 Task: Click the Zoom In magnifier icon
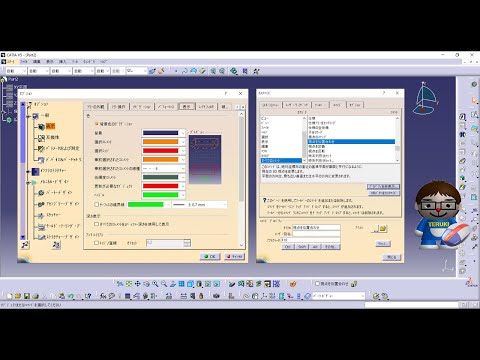coord(155,284)
